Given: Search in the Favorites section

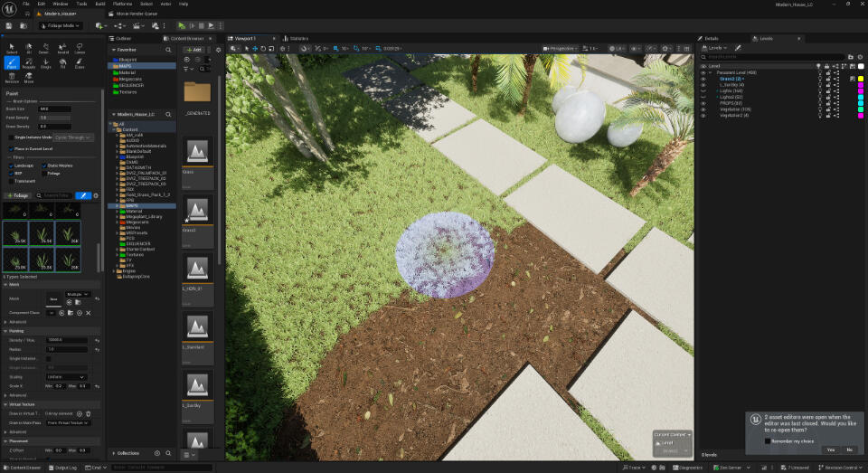Looking at the screenshot, I should (x=168, y=50).
